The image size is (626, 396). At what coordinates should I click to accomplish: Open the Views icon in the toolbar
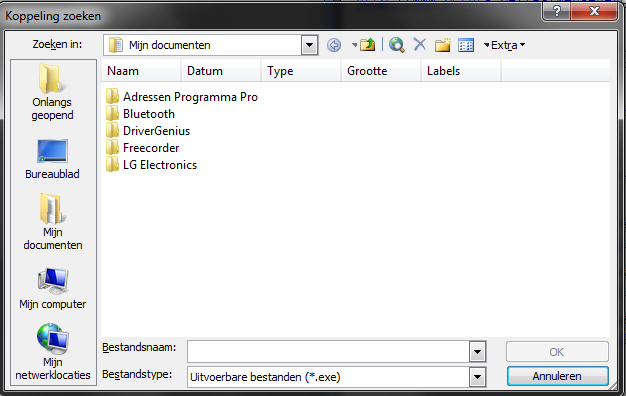466,45
